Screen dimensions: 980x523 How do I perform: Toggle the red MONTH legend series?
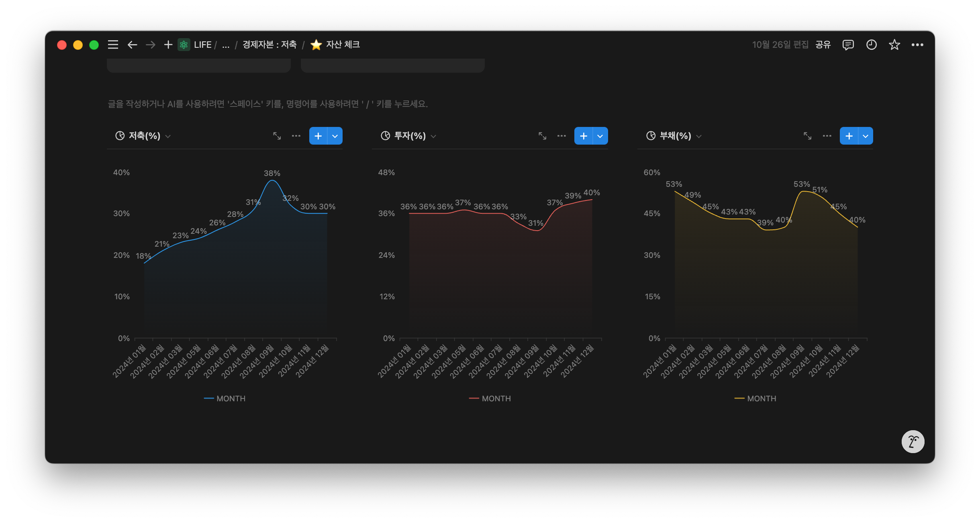[490, 398]
